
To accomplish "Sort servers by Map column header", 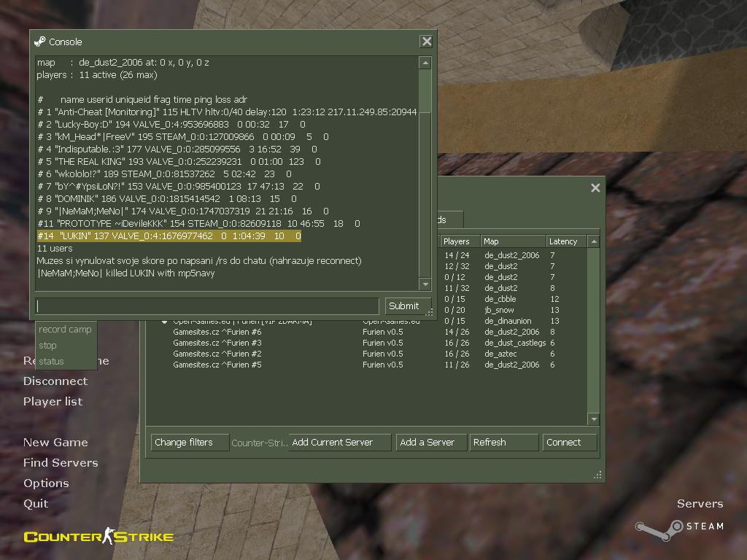I will point(513,241).
